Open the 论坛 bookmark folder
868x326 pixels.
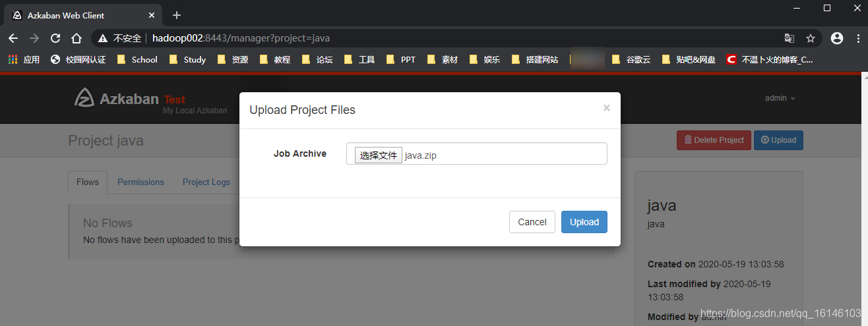(317, 59)
